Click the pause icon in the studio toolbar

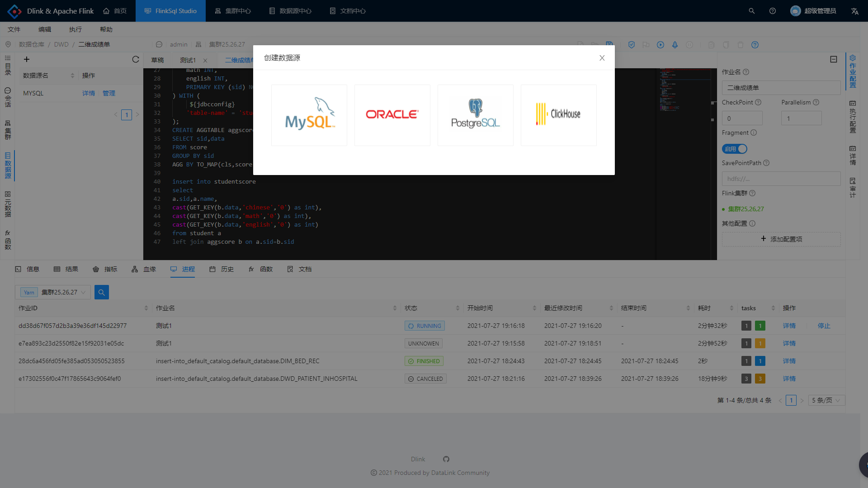(689, 45)
